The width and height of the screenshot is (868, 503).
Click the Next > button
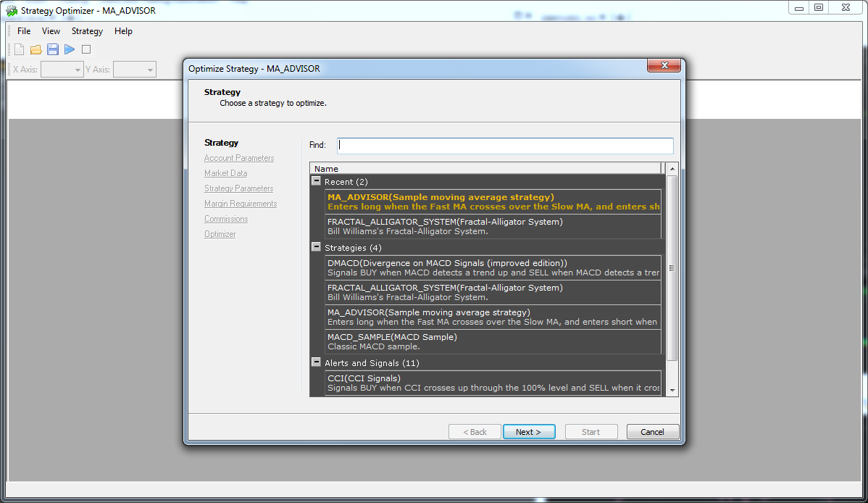529,432
